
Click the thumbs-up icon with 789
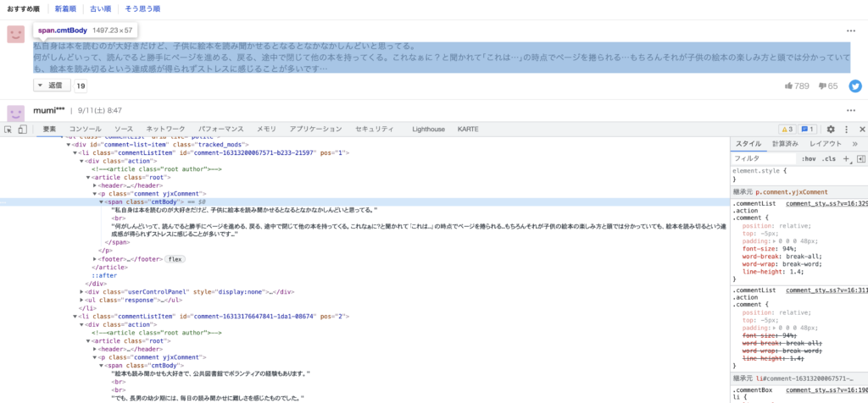pos(789,86)
